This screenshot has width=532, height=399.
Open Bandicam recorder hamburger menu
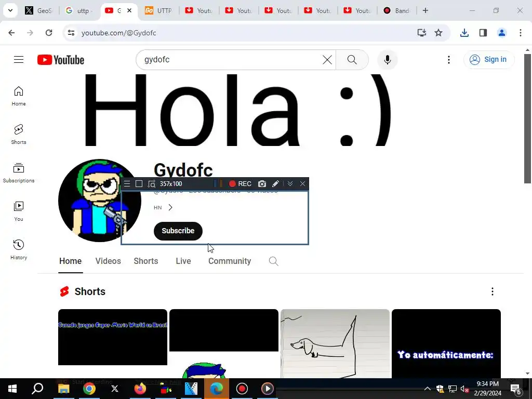pos(127,184)
